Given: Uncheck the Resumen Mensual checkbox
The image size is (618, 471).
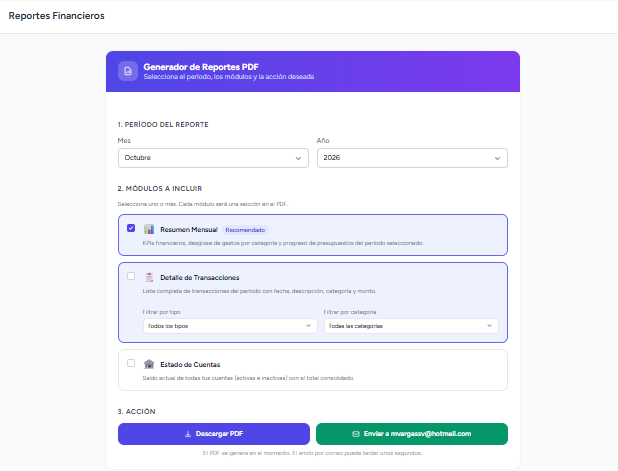Looking at the screenshot, I should click(x=131, y=228).
